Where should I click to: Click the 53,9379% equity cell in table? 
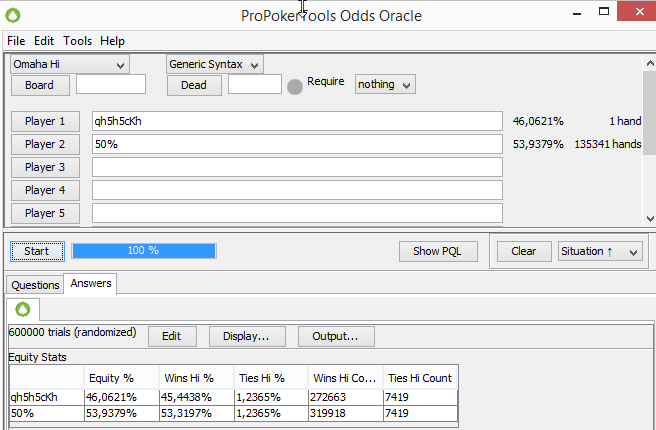[x=121, y=413]
